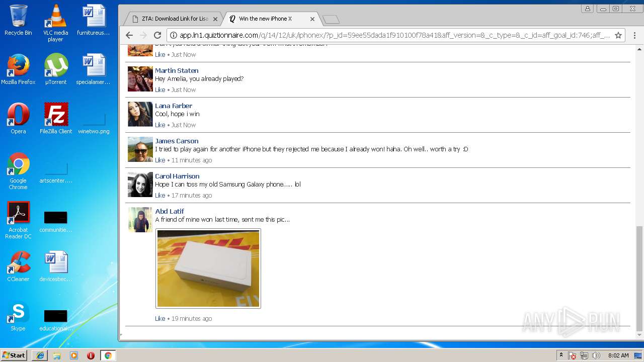The image size is (644, 362).
Task: Activate Chrome taskbar button
Action: (x=108, y=355)
